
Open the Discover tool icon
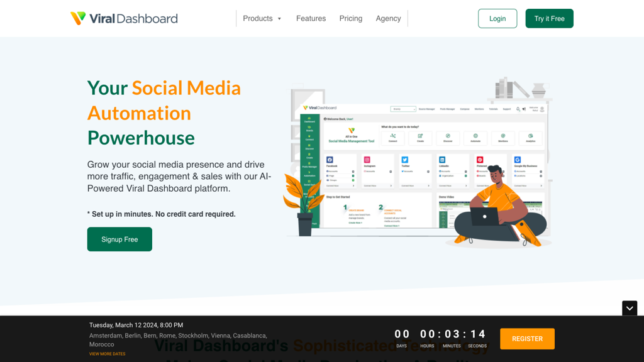coord(448,136)
